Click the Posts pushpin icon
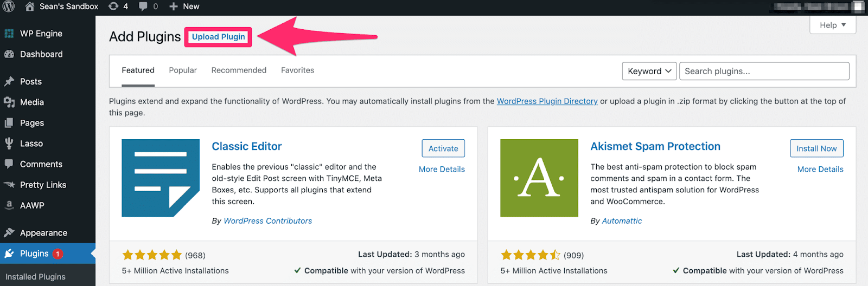 pyautogui.click(x=9, y=81)
